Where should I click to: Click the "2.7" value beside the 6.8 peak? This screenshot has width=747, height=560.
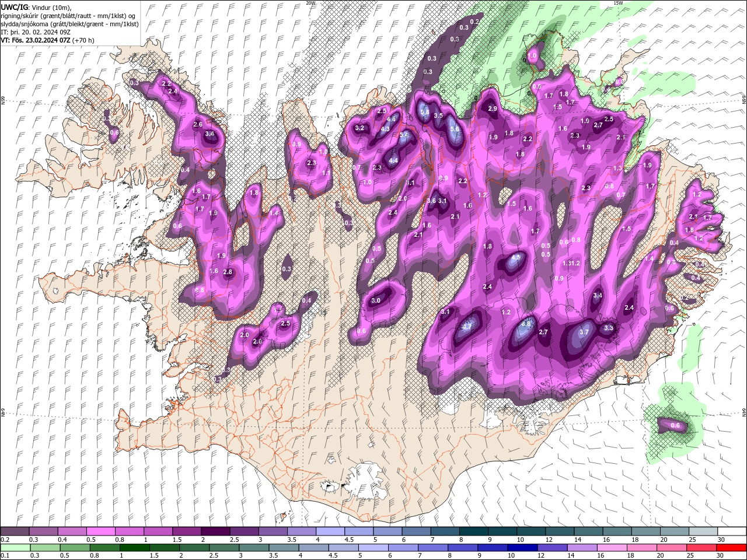pyautogui.click(x=543, y=332)
